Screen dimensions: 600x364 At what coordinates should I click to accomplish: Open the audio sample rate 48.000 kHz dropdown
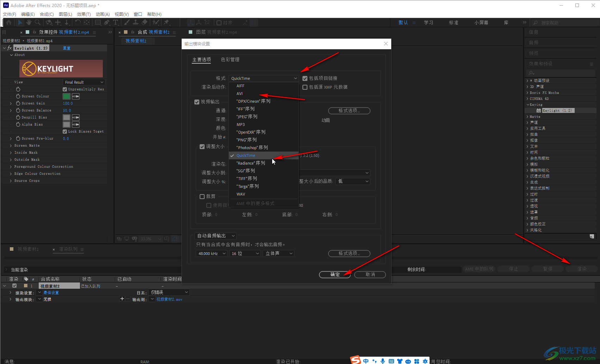tap(212, 254)
